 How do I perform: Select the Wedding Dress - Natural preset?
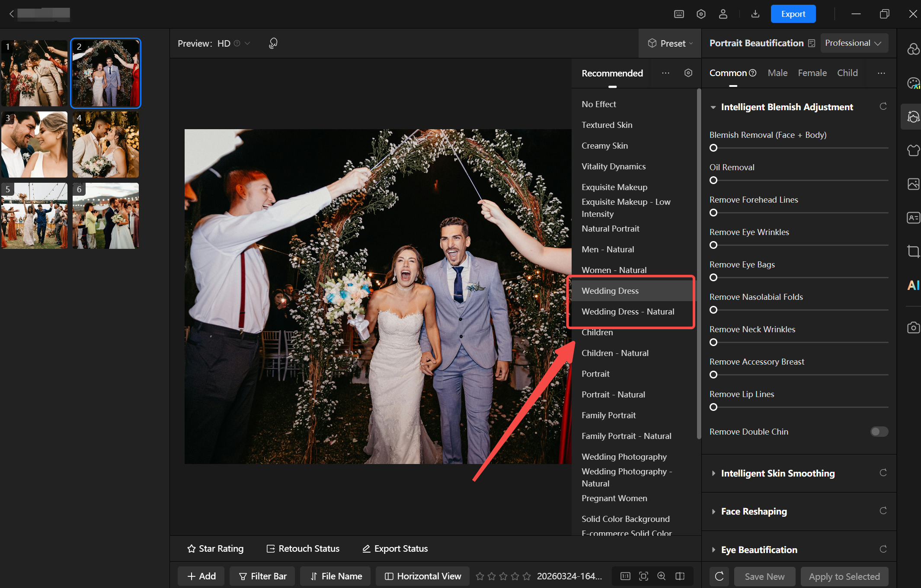click(628, 311)
